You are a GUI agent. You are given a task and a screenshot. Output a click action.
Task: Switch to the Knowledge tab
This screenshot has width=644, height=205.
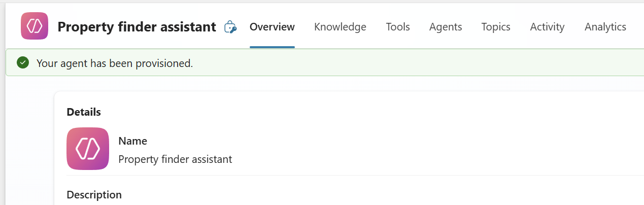[x=340, y=27]
